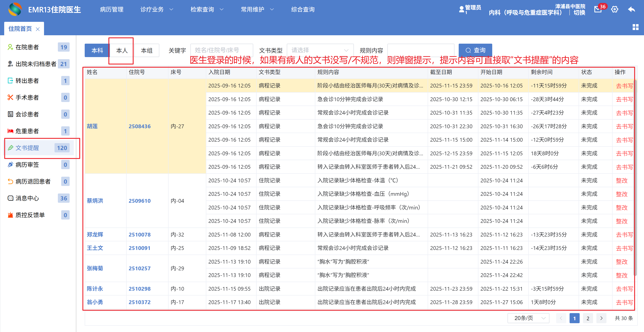
Task: Click the 关键字 keyword input field
Action: [222, 50]
